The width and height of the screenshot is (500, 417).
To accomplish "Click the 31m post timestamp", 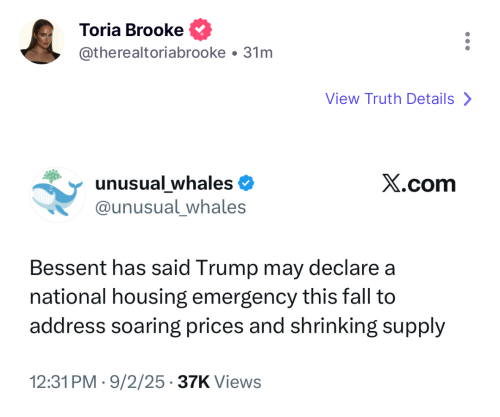I will [x=258, y=53].
